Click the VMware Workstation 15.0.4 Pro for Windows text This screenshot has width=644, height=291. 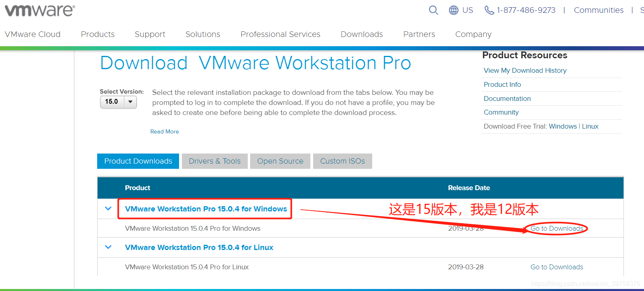(x=193, y=228)
